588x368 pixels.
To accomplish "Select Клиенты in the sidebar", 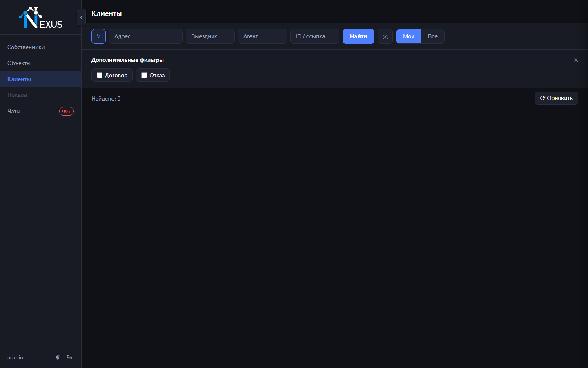I will (x=41, y=79).
